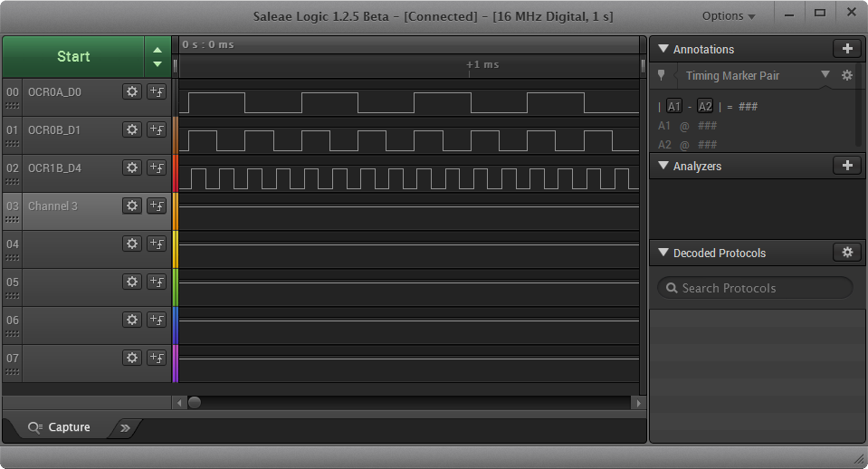
Task: Collapse the Annotations panel
Action: [x=663, y=49]
